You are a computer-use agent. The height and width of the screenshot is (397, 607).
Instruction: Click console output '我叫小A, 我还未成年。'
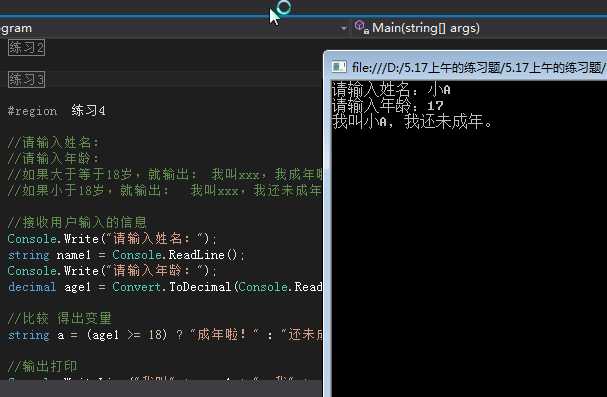pos(413,121)
